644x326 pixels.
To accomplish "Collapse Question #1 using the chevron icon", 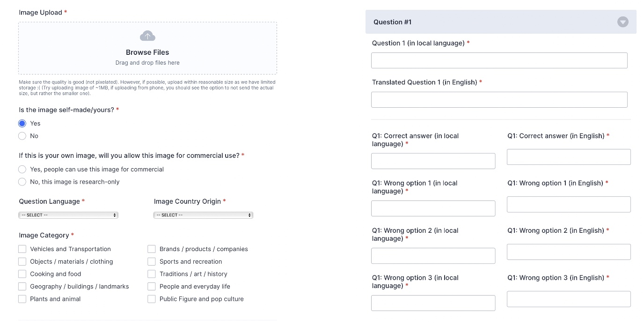I will 622,22.
